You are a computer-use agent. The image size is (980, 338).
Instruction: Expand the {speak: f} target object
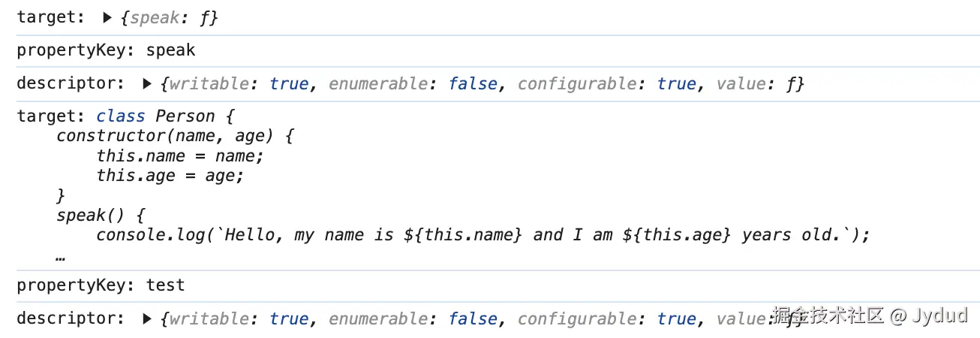107,17
